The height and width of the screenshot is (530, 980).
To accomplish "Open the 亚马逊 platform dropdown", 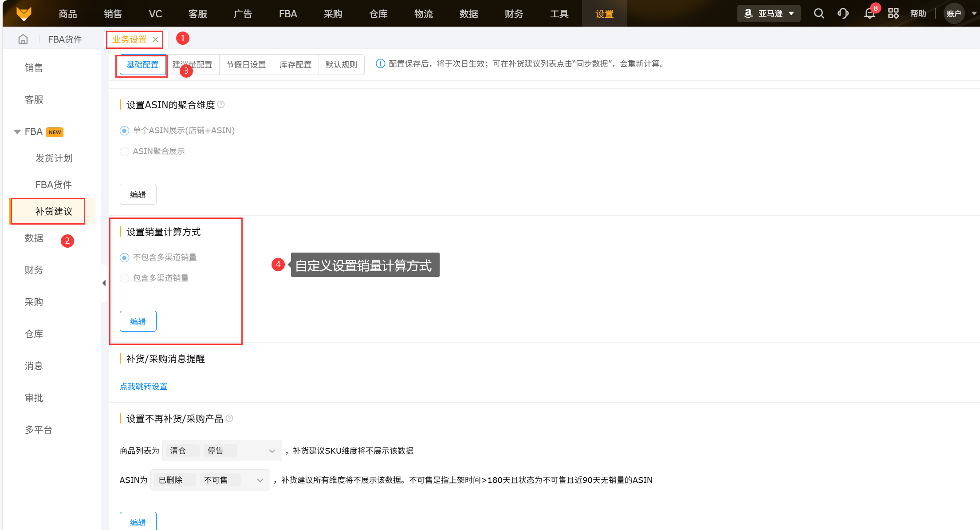I will coord(769,14).
